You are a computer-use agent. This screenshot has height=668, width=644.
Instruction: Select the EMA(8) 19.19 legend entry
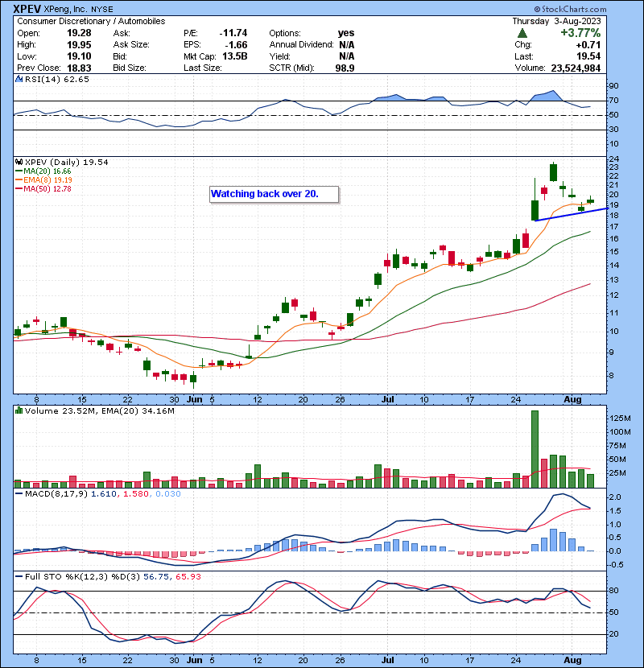(43, 179)
